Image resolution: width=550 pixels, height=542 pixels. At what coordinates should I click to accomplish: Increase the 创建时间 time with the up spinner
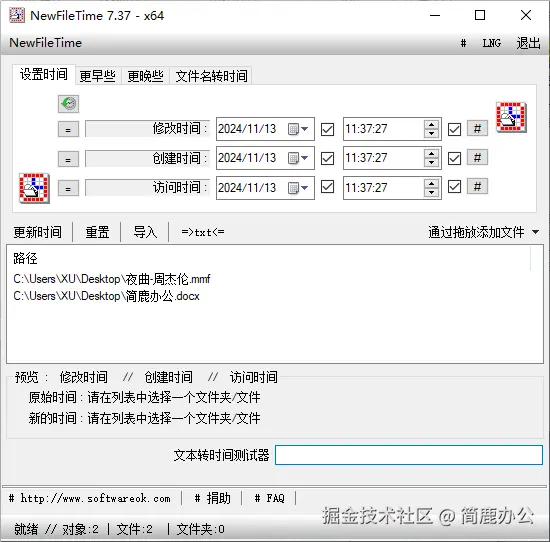pyautogui.click(x=431, y=154)
